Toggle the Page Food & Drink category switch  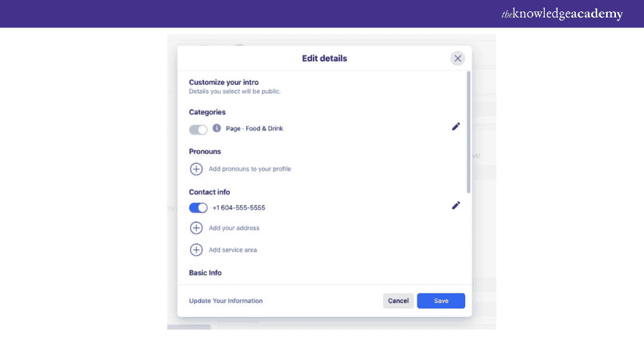[198, 130]
